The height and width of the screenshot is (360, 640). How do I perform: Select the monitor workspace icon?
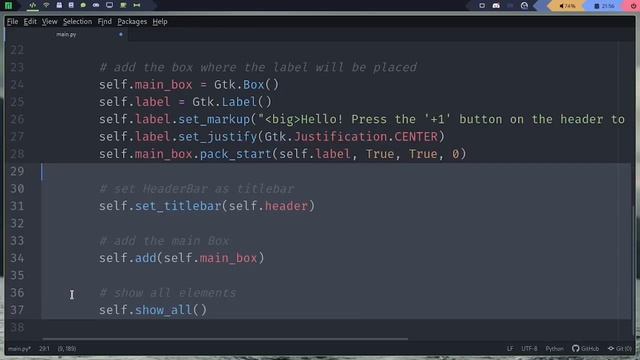pos(109,5)
